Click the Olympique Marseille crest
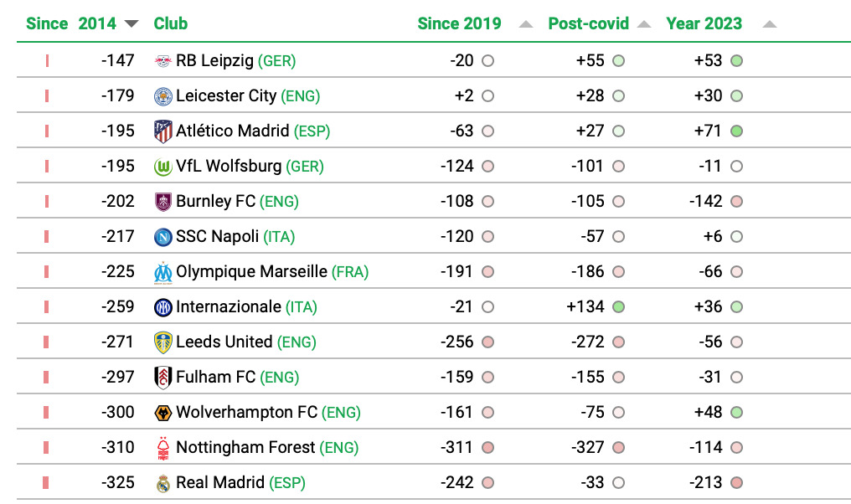This screenshot has height=504, width=851. pyautogui.click(x=162, y=272)
